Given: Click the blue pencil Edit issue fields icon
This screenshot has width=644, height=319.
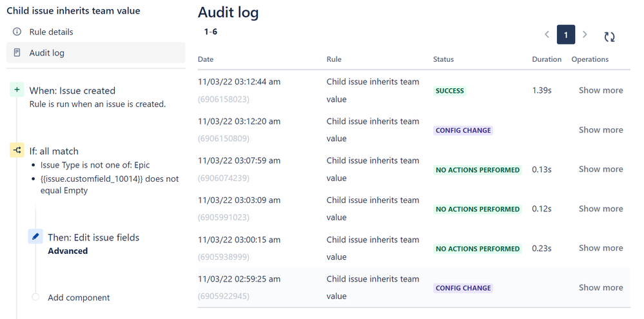Looking at the screenshot, I should coord(35,237).
